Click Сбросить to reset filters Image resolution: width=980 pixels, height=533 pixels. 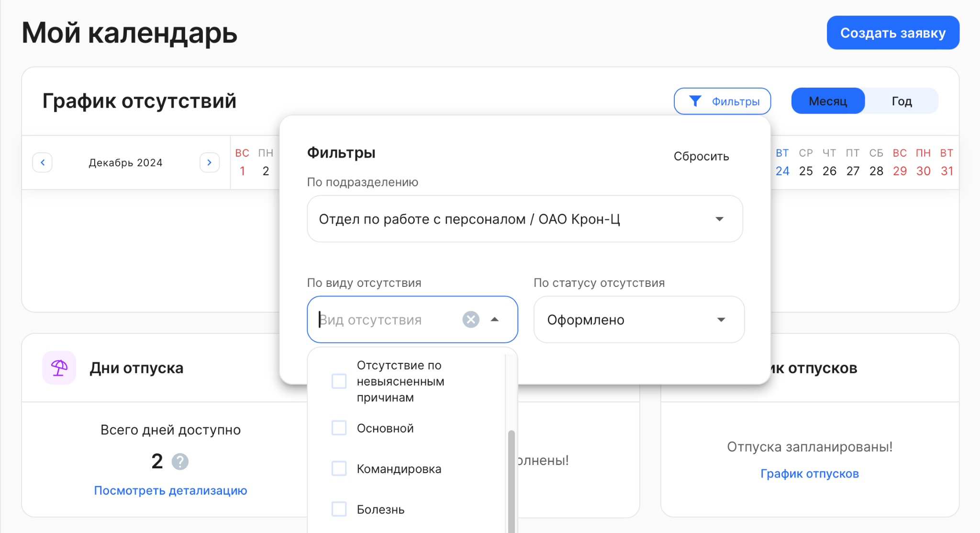pyautogui.click(x=701, y=156)
